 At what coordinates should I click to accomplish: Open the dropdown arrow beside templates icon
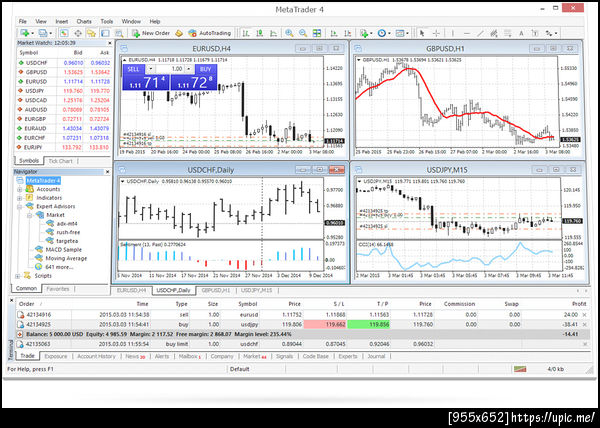coord(407,34)
